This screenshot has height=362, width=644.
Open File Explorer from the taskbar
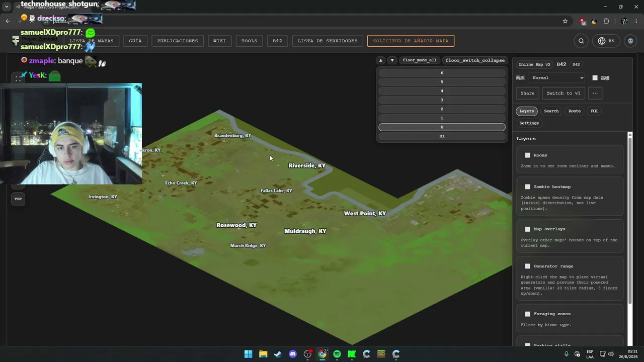pos(263,354)
